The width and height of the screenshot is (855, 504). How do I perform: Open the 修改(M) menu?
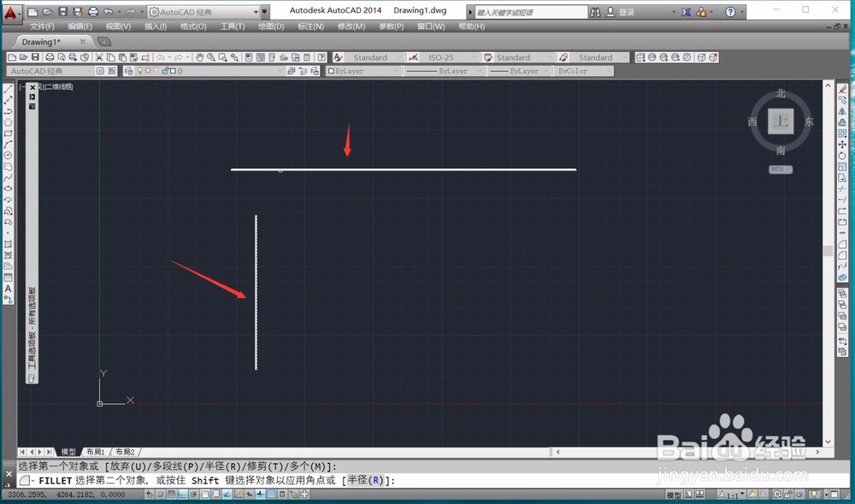351,26
